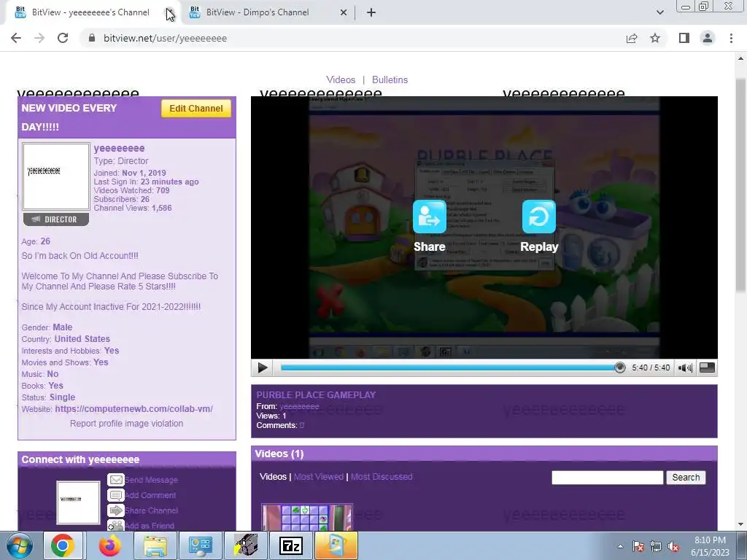Viewport: 747px width, 560px height.
Task: Sort videos by Most Viewed
Action: (319, 477)
